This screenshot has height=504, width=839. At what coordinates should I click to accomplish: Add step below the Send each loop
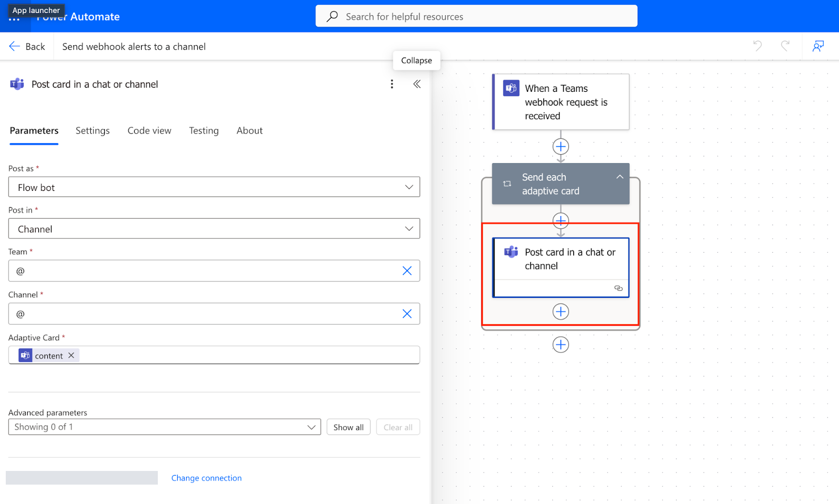[561, 345]
